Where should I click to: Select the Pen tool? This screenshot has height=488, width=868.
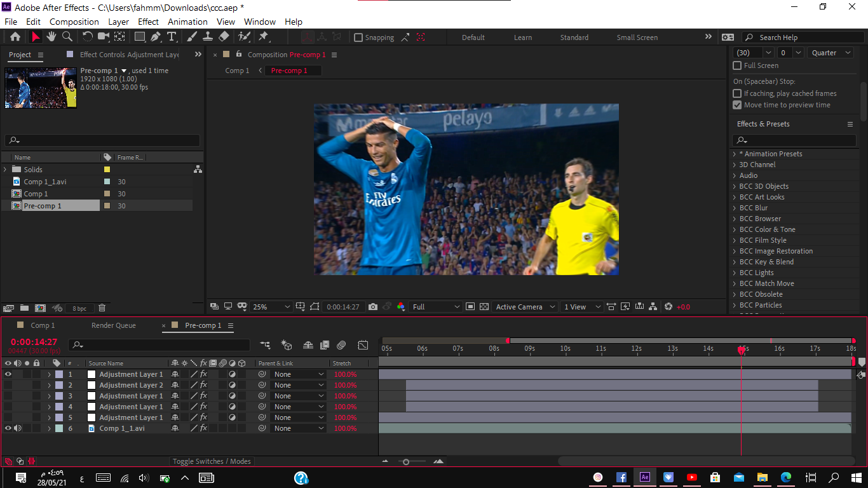tap(156, 37)
